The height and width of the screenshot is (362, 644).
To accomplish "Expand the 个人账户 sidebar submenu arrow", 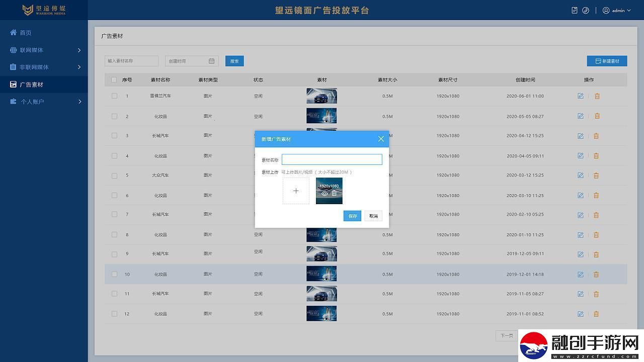I will tap(79, 102).
